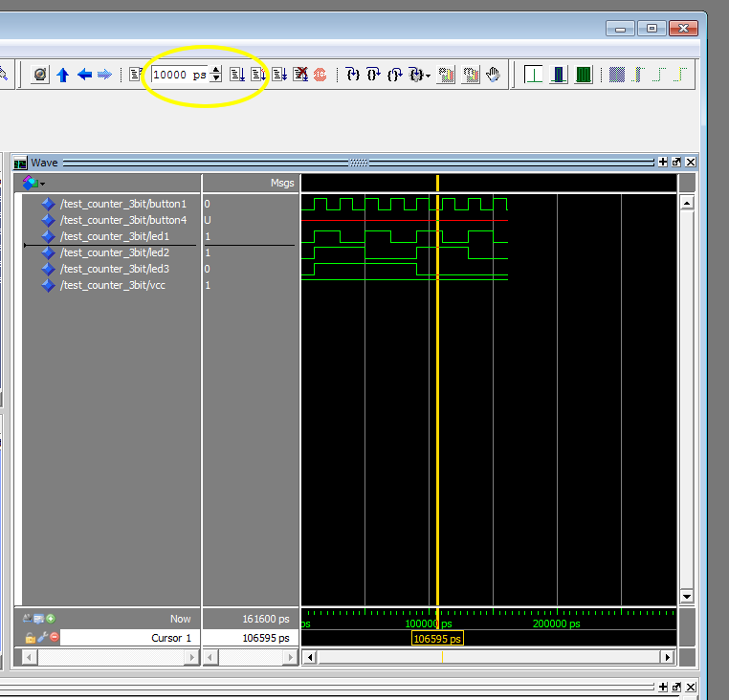Close the Wave pane with its X icon
729x700 pixels.
coord(691,162)
